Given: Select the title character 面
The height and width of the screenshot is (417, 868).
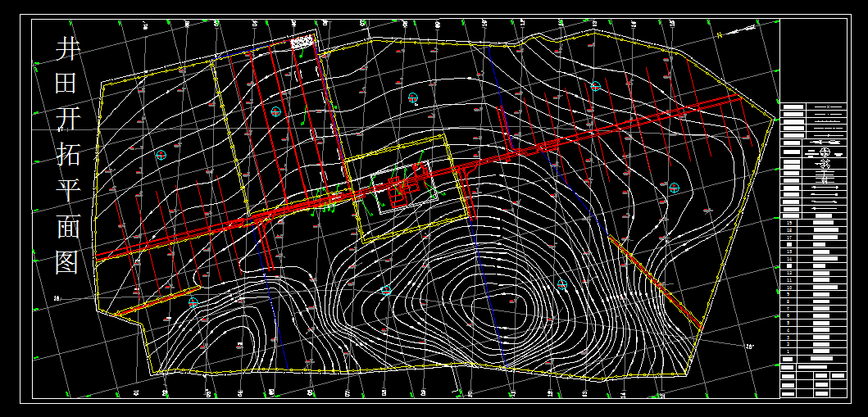Looking at the screenshot, I should [68, 225].
